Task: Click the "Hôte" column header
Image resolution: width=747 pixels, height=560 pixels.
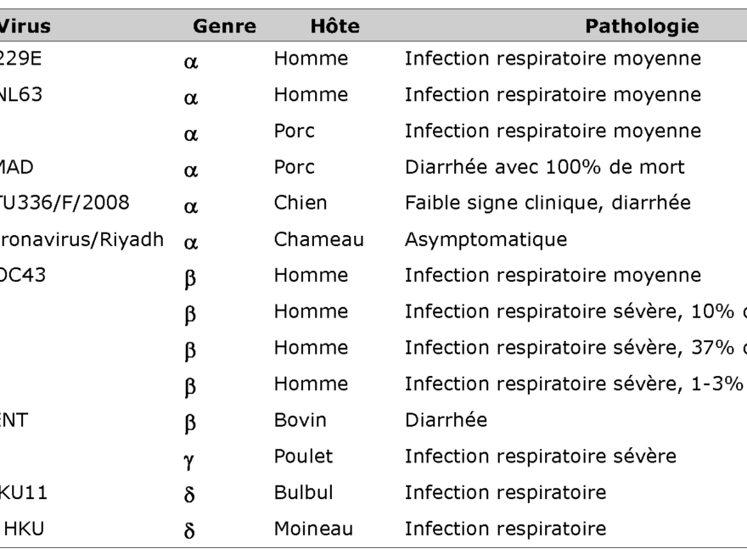Action: 335,27
